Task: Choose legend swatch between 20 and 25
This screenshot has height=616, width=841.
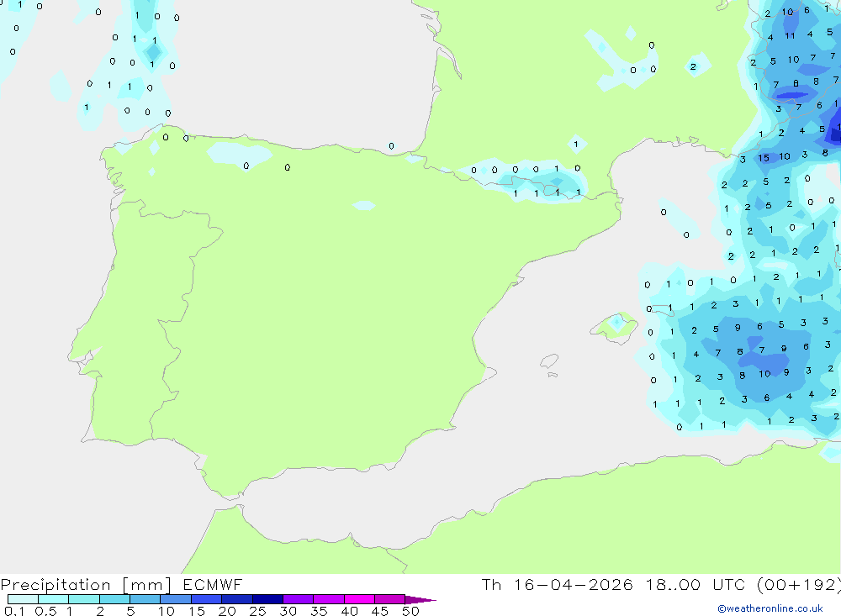Action: (x=237, y=599)
